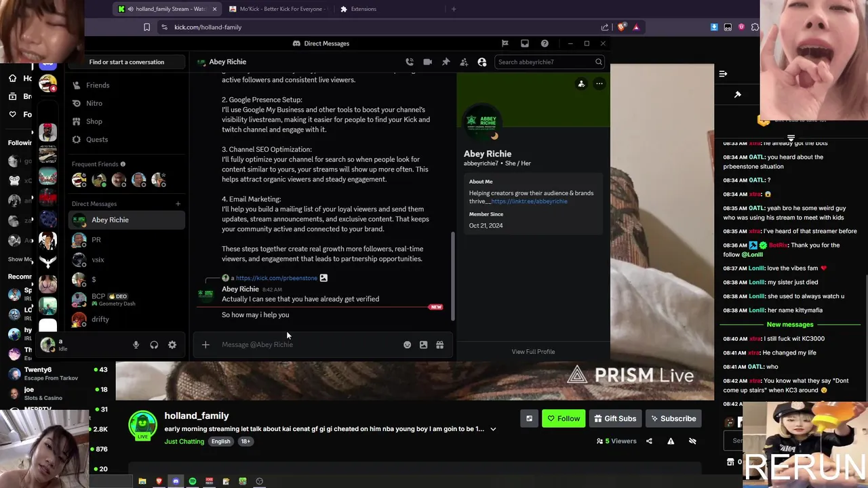Close the holland_family Stream tab
868x488 pixels.
215,9
